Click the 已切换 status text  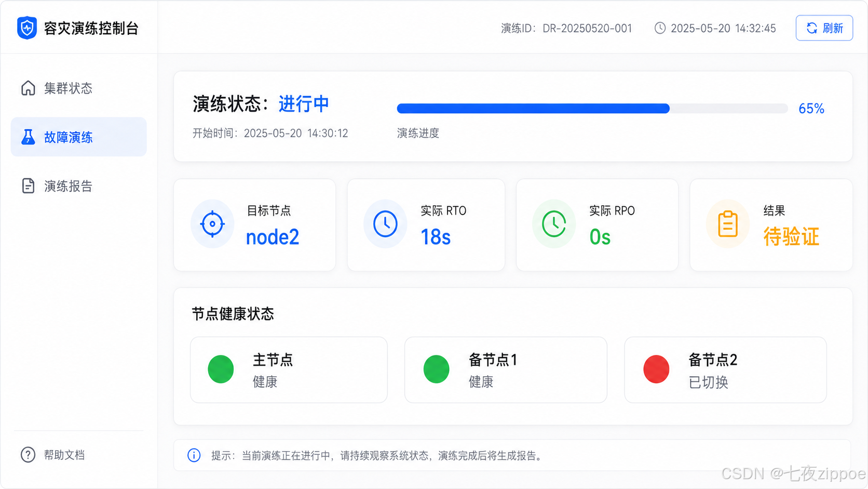coord(708,382)
